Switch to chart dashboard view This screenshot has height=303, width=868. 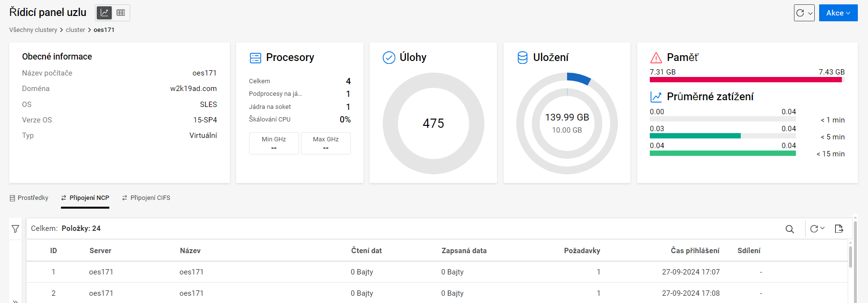105,13
